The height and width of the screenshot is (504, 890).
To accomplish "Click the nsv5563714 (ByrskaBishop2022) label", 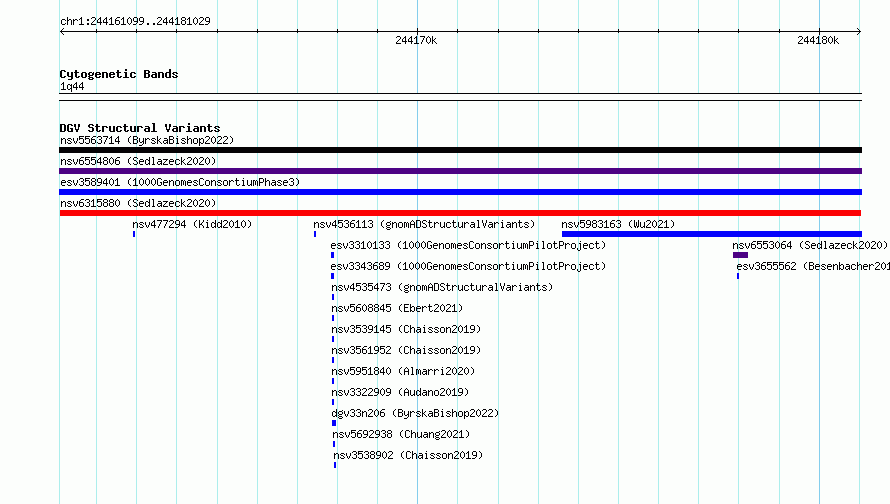I will 147,140.
